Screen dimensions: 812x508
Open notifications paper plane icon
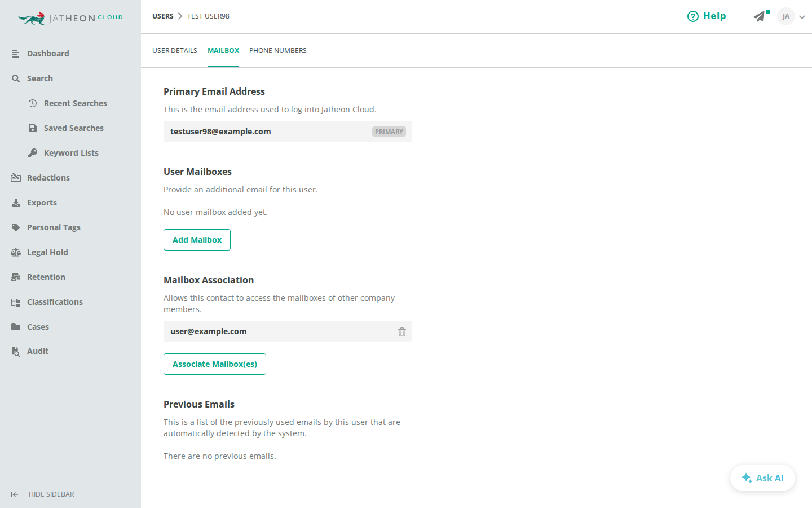(760, 16)
